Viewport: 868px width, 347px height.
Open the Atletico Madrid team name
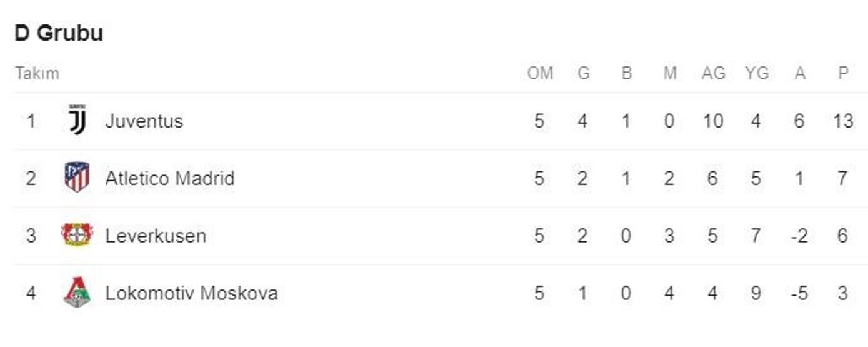click(170, 178)
